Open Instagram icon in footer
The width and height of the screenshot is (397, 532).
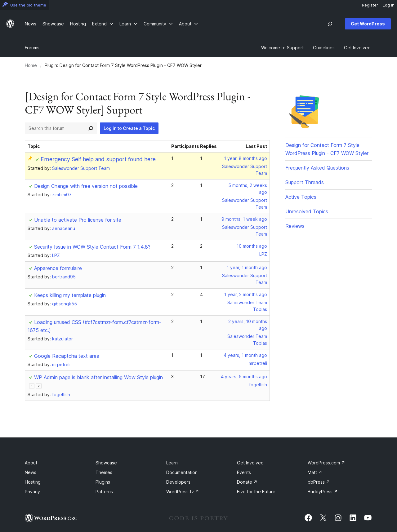tap(338, 518)
